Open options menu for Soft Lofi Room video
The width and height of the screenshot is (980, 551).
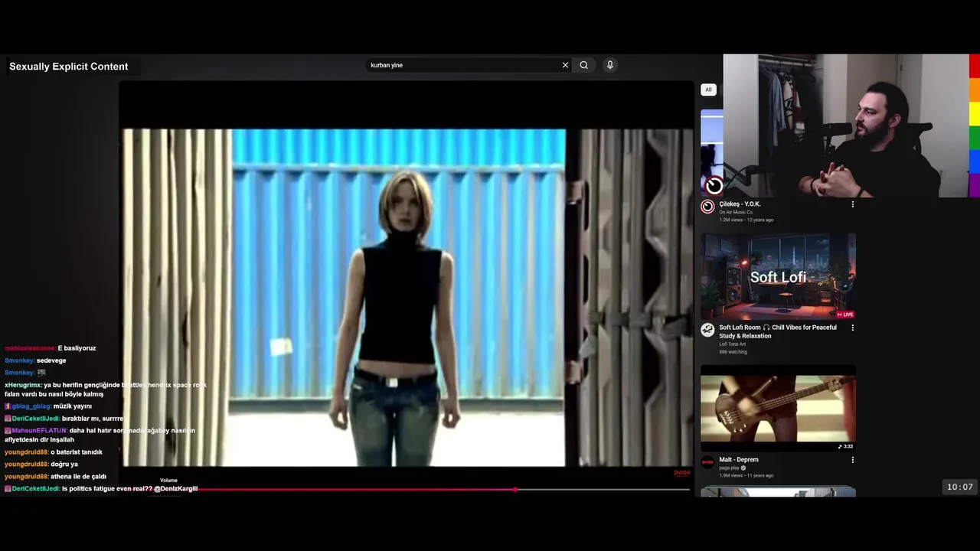pos(852,328)
